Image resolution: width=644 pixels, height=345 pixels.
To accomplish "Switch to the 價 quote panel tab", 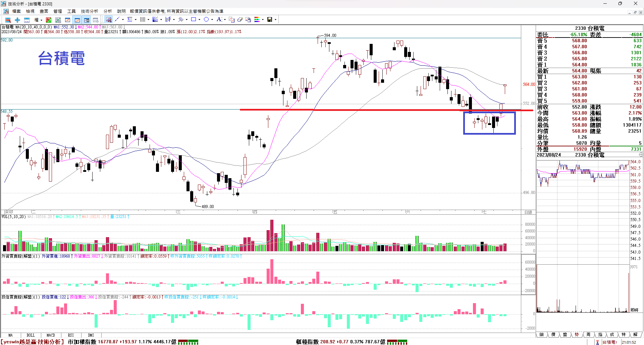I will click(553, 335).
